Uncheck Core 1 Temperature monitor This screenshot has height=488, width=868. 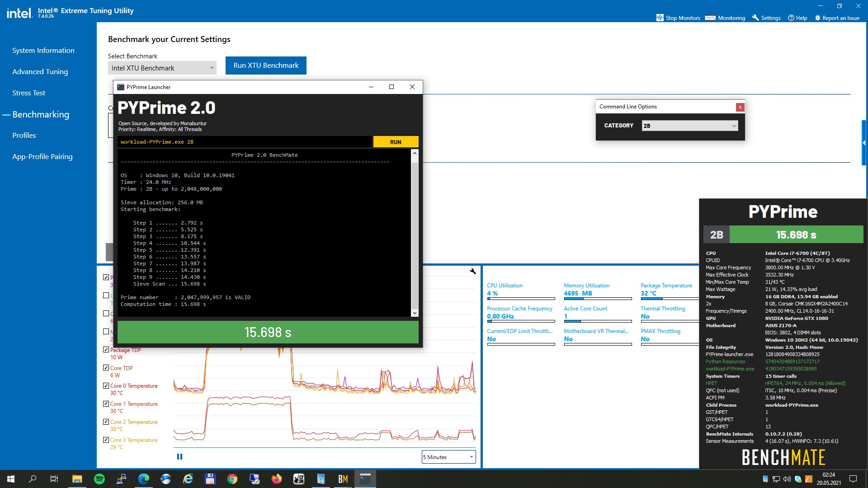coord(106,404)
